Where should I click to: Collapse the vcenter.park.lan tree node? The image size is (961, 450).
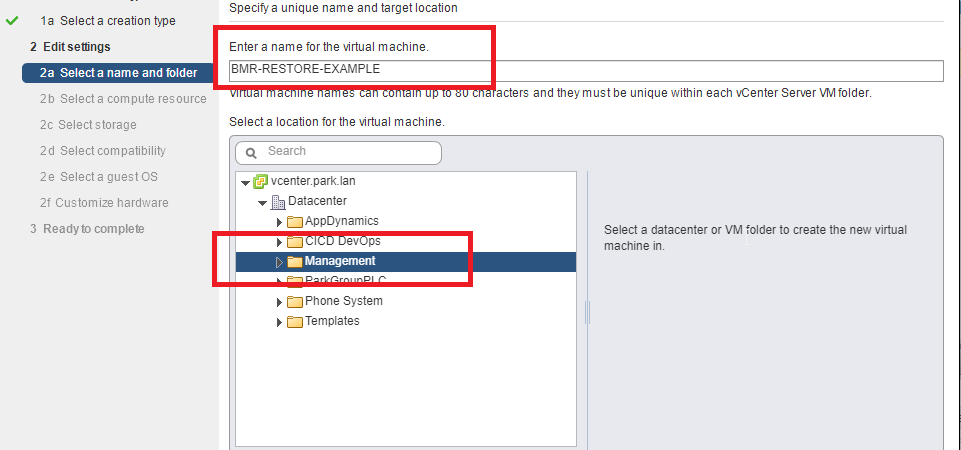click(245, 183)
